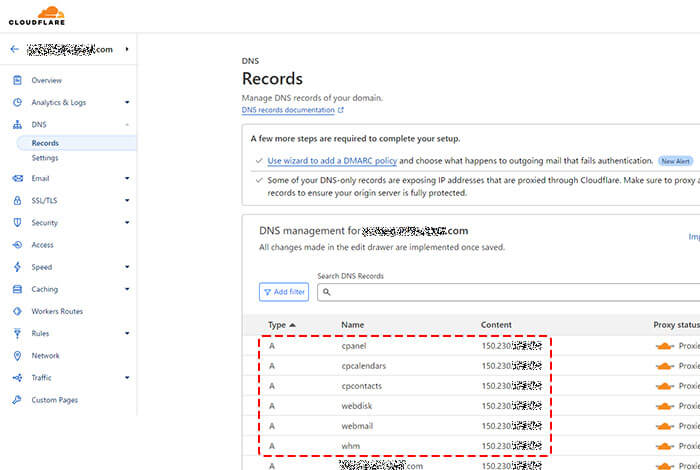Click the DNS network icon in sidebar
The image size is (700, 470).
tap(17, 125)
